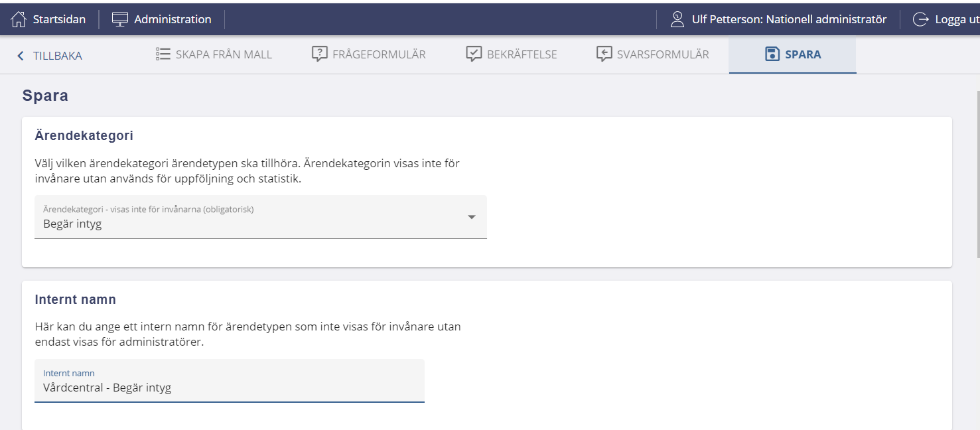Expand the Ärendekategori dropdown arrow
The height and width of the screenshot is (430, 980).
coord(472,217)
